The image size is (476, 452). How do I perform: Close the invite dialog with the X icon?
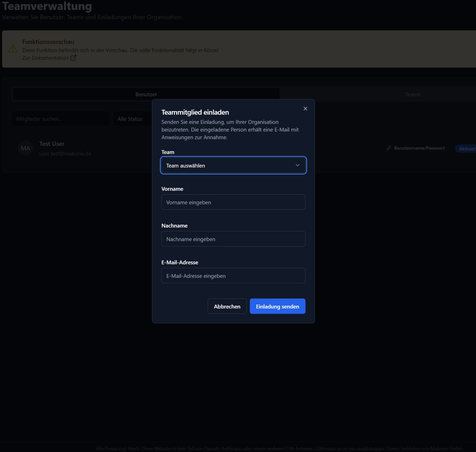pyautogui.click(x=305, y=109)
